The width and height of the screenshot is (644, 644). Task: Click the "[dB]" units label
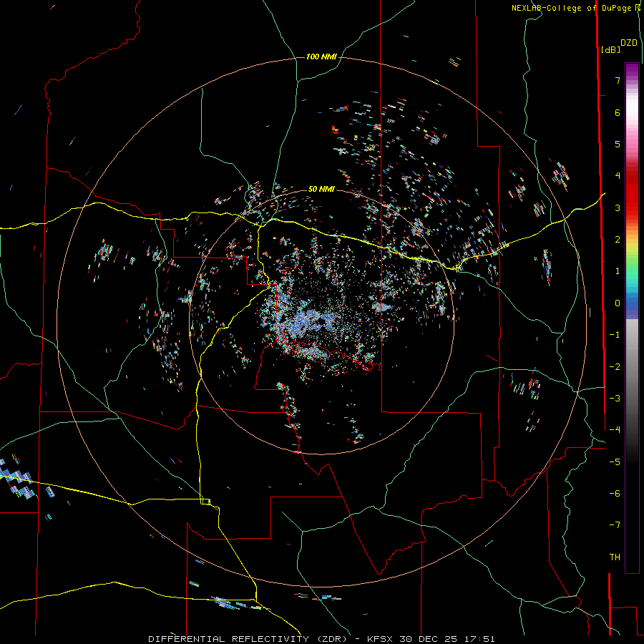click(x=610, y=49)
